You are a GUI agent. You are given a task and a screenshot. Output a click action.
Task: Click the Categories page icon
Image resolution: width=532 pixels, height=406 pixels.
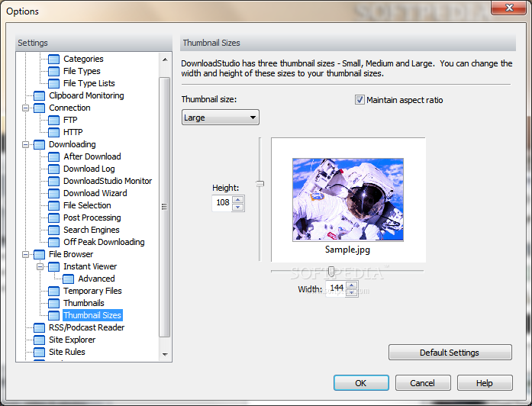click(x=53, y=59)
